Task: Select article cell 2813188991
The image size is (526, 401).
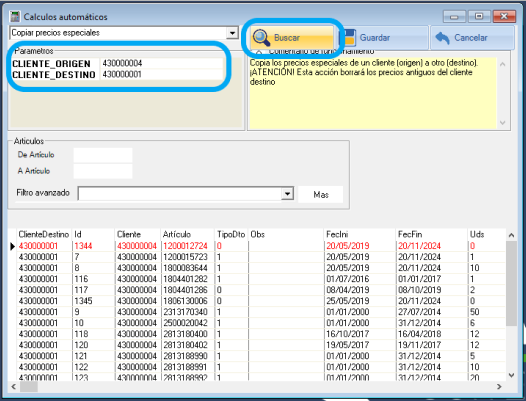Action: 187,367
